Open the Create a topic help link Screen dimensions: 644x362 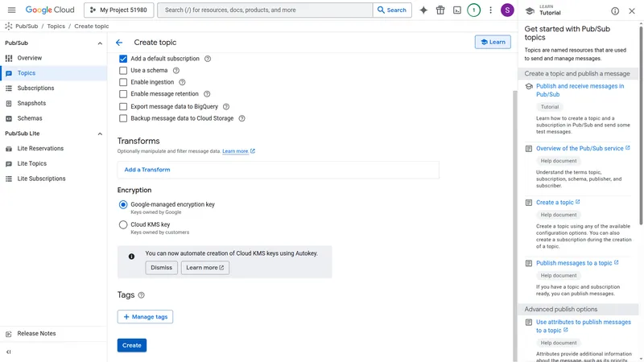click(x=558, y=203)
